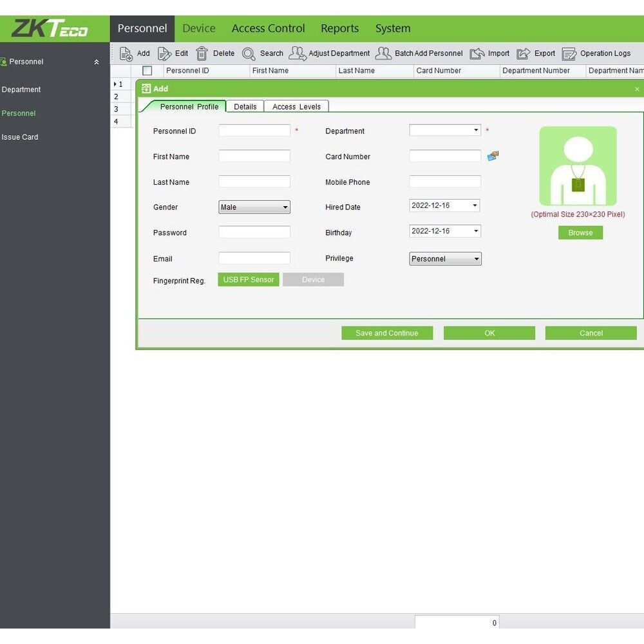Click the Batch Add Personnel icon
The width and height of the screenshot is (644, 644).
(x=383, y=53)
